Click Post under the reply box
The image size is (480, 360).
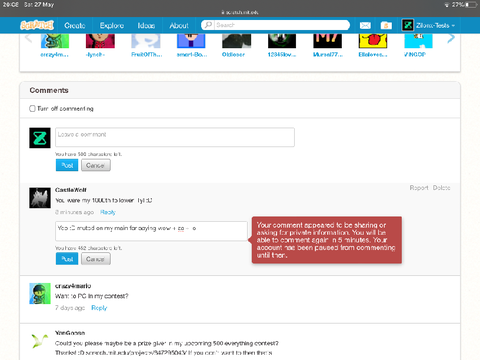point(67,259)
